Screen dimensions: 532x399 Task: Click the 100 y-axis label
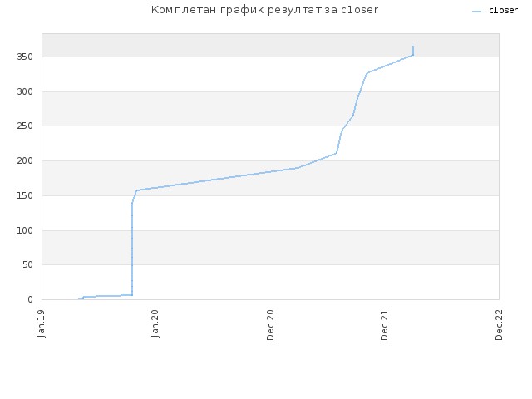pyautogui.click(x=25, y=231)
